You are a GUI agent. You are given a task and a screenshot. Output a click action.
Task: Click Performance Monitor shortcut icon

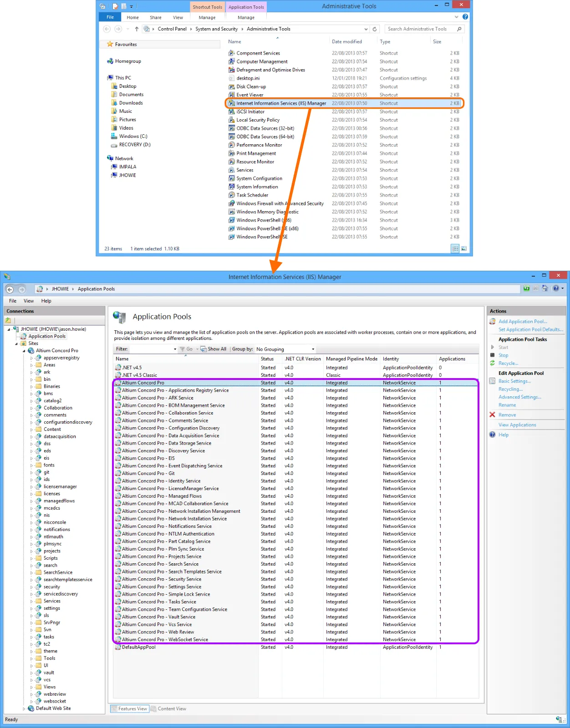tap(231, 145)
